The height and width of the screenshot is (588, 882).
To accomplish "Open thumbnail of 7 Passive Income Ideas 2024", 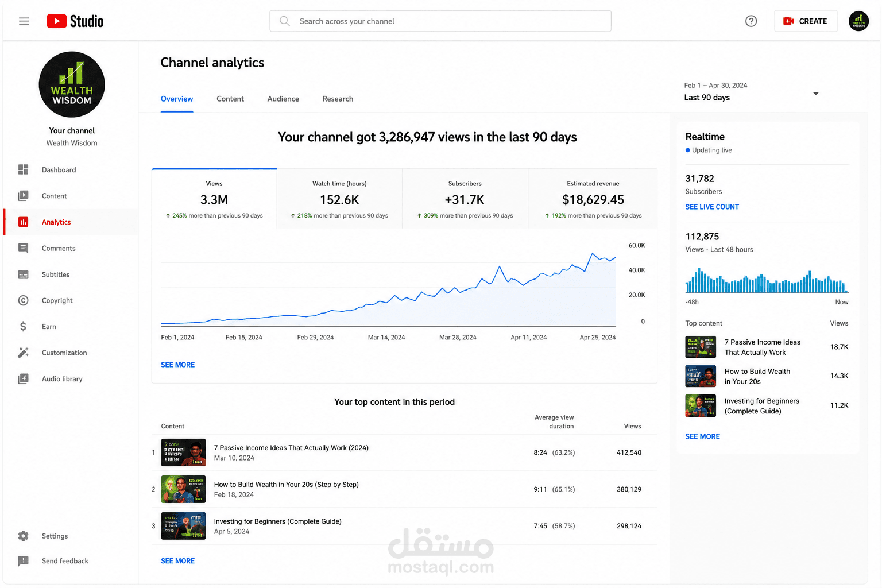I will click(x=183, y=452).
